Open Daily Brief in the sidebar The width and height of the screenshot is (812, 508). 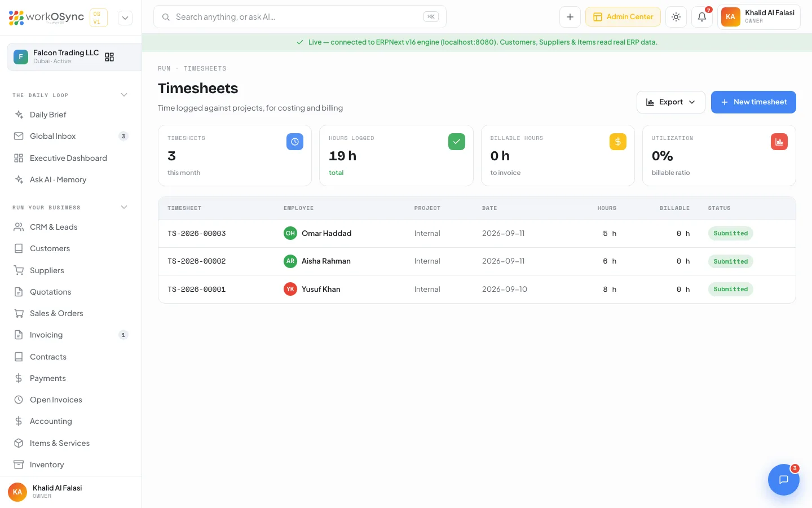[x=71, y=115]
